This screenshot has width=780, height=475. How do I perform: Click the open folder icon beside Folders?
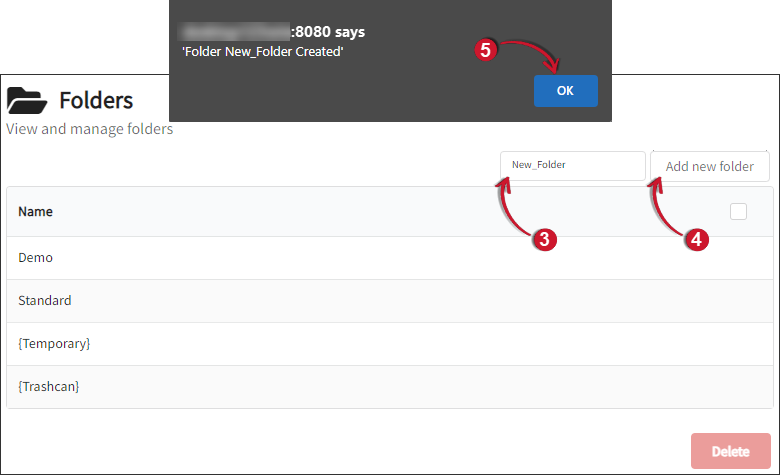[x=27, y=100]
